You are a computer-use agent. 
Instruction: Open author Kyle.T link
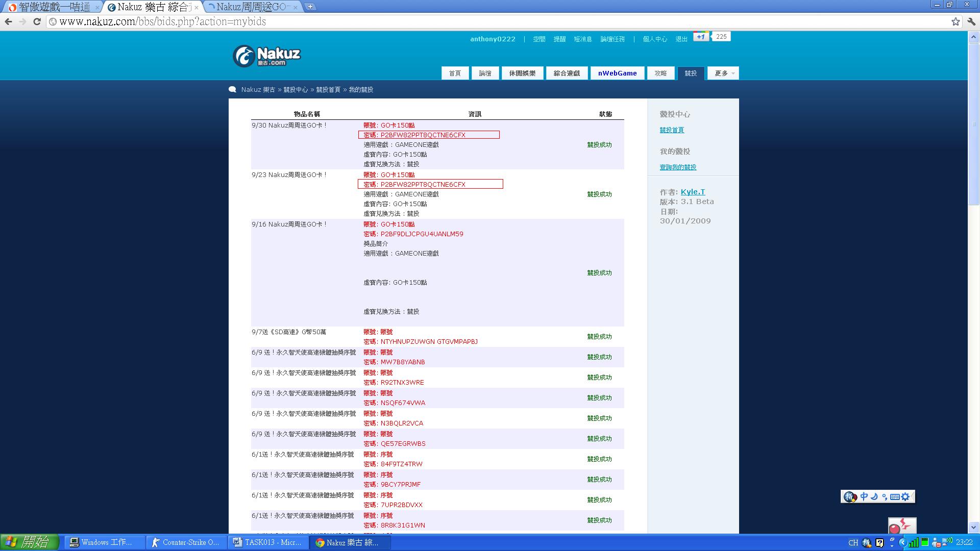coord(693,192)
